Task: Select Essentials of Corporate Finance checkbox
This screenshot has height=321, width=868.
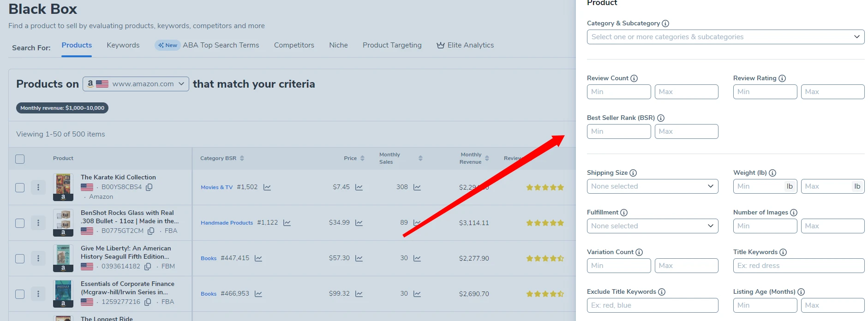Action: pos(20,294)
